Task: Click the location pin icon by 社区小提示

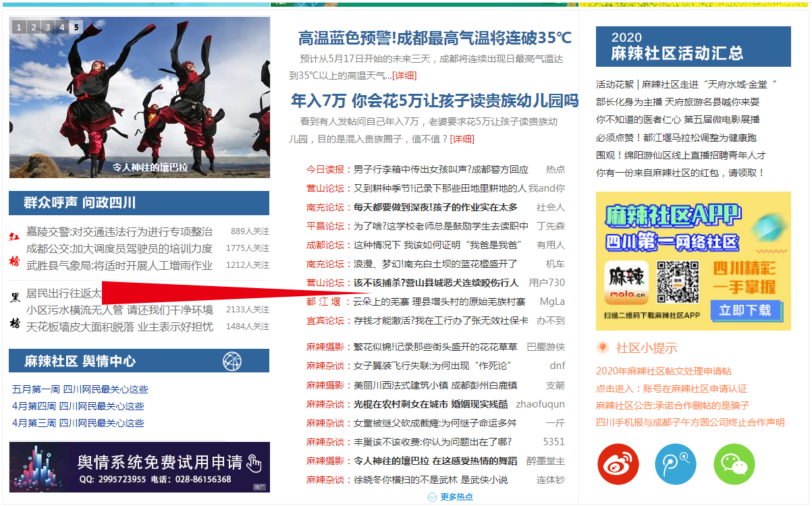Action: (x=603, y=347)
